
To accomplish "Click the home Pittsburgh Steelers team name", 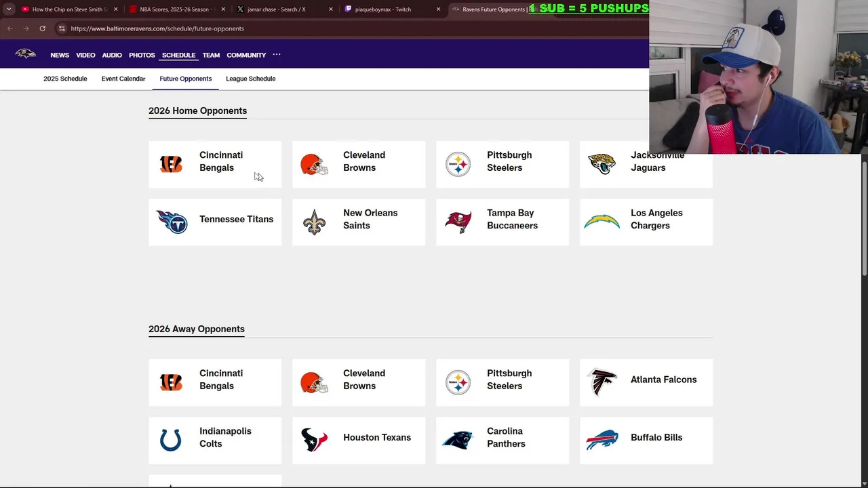I will click(509, 161).
